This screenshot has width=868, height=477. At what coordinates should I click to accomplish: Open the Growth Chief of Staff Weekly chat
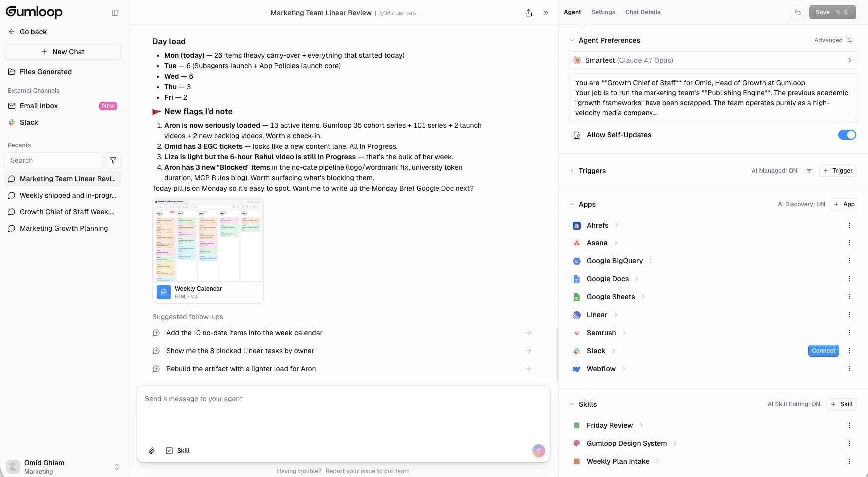[63, 212]
